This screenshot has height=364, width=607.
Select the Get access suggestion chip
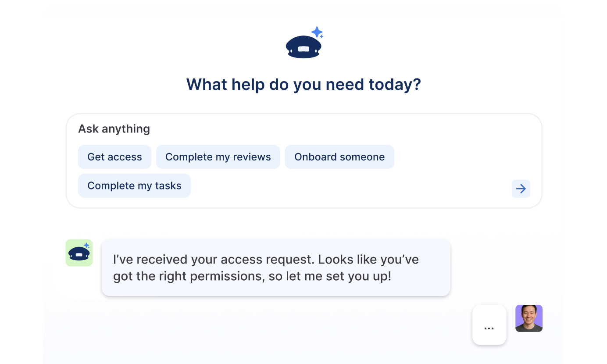point(114,157)
